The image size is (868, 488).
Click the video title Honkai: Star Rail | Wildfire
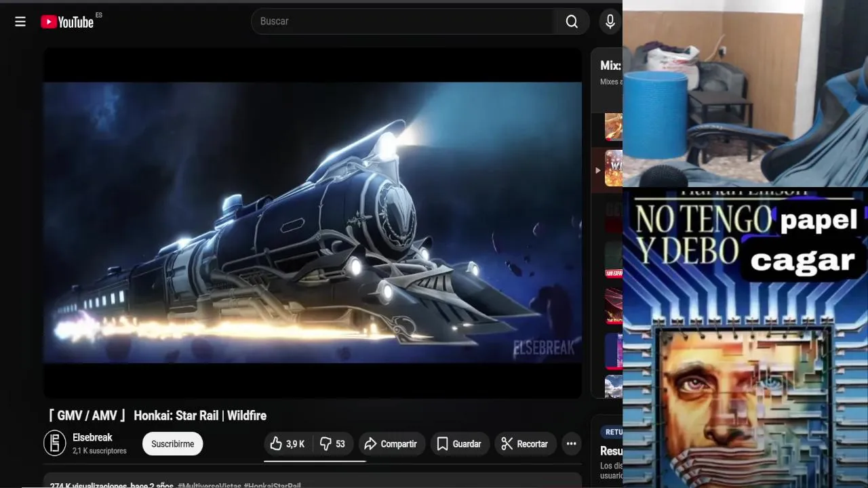coord(157,415)
